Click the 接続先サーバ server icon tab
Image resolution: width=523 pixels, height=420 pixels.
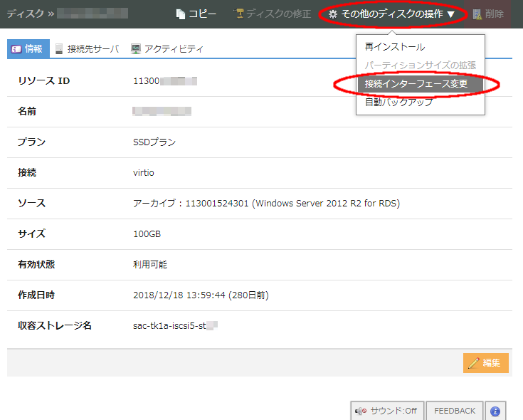(59, 49)
